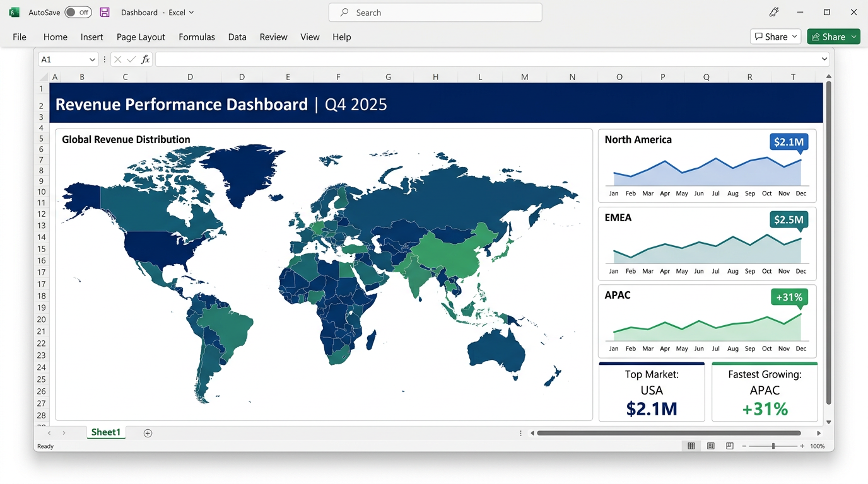Image resolution: width=868 pixels, height=484 pixels.
Task: Click the formula bar resize dots handle
Action: click(x=104, y=59)
